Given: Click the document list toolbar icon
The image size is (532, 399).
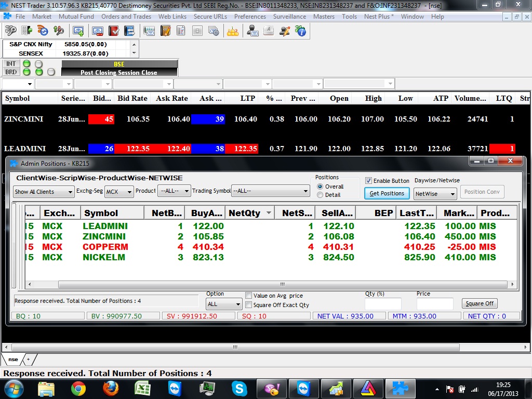Looking at the screenshot, I should click(x=181, y=31).
